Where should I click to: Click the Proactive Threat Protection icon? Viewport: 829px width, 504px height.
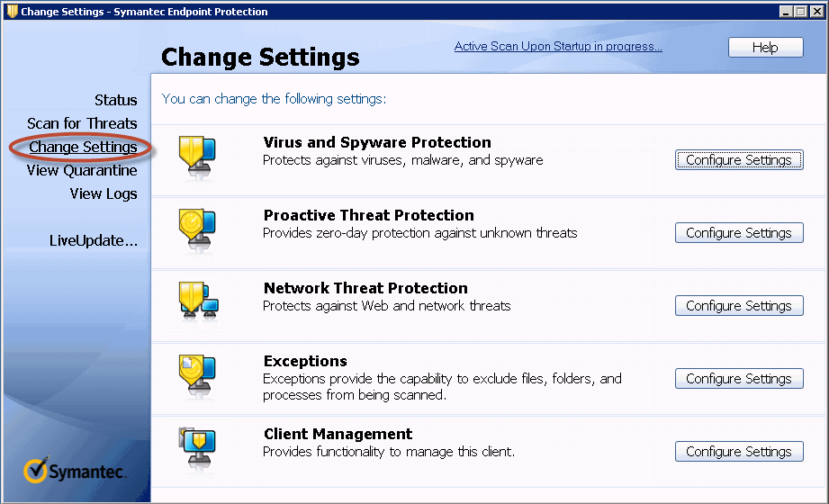coord(196,228)
